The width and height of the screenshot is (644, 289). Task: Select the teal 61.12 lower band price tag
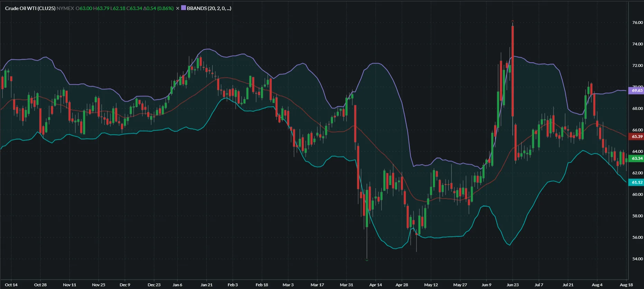pos(637,182)
